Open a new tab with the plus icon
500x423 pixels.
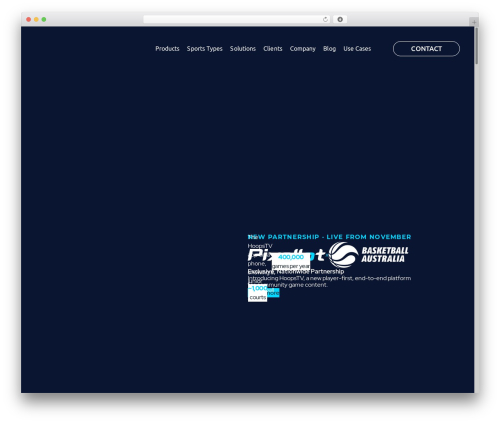click(x=474, y=22)
